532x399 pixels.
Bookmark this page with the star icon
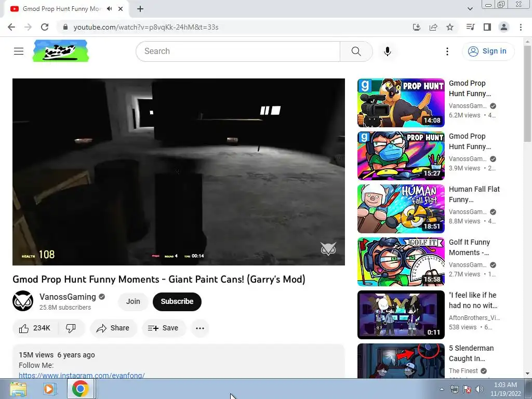pos(450,27)
